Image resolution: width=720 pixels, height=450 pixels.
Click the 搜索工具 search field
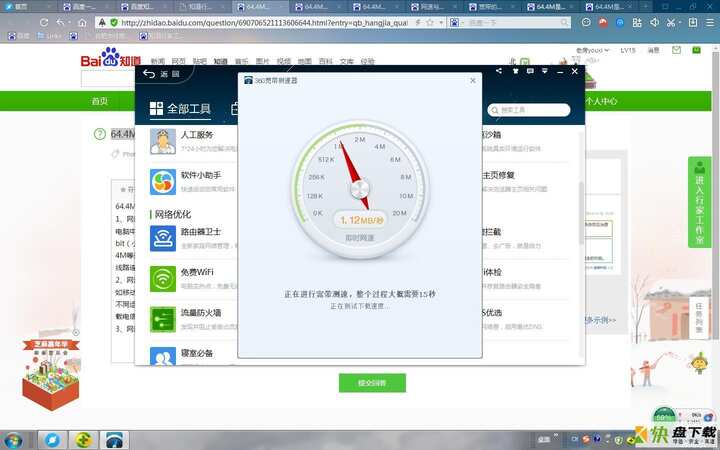(x=529, y=110)
